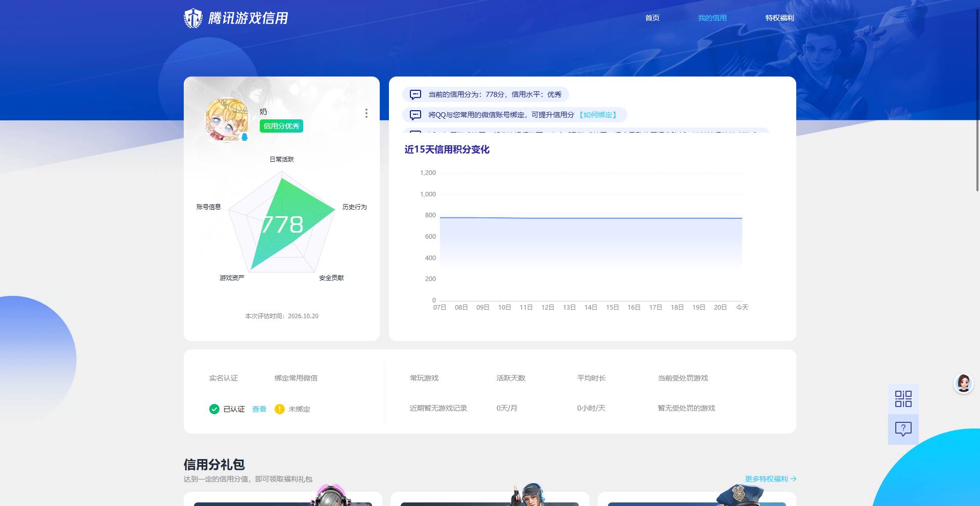
Task: Open the customer service avatar assistant
Action: (x=964, y=383)
